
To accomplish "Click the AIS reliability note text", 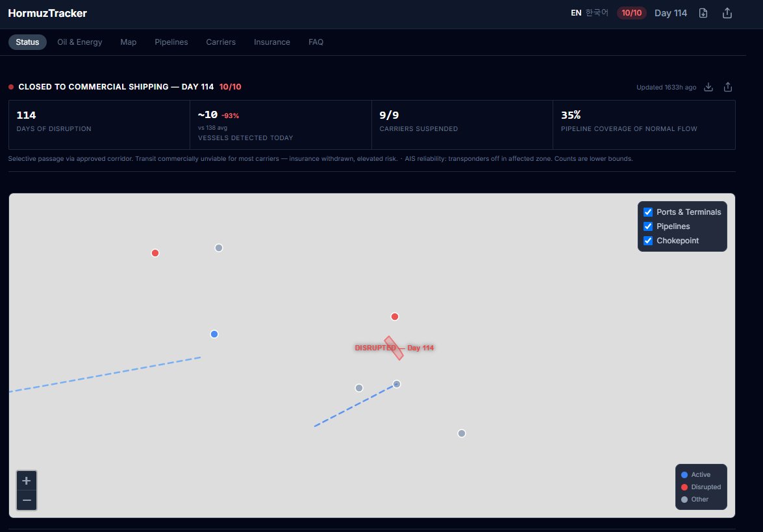I will click(x=519, y=158).
